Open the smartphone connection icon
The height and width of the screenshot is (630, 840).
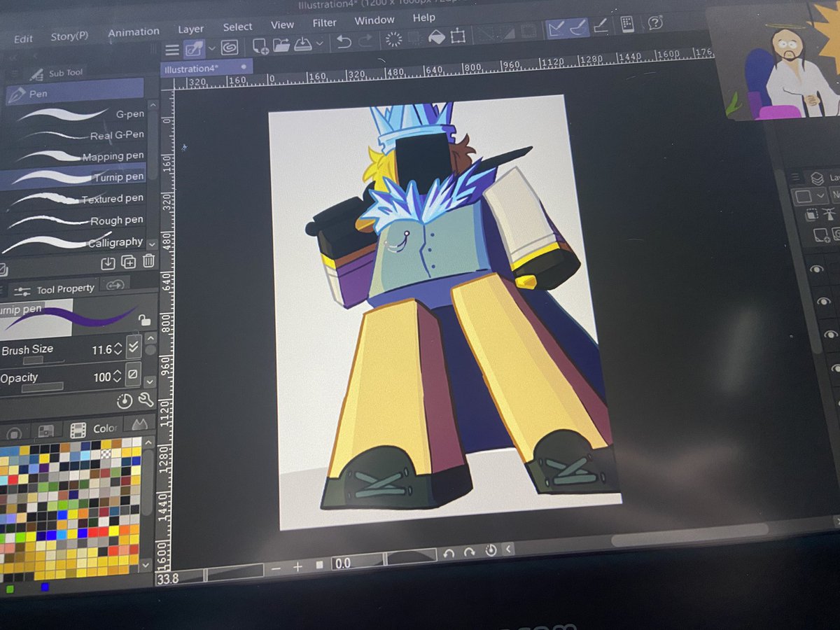pyautogui.click(x=627, y=24)
